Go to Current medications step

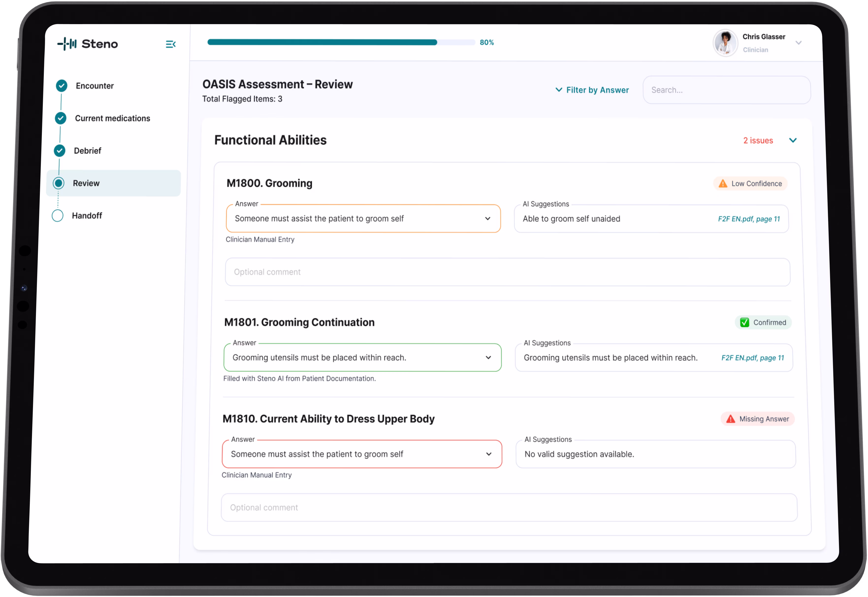coord(113,118)
